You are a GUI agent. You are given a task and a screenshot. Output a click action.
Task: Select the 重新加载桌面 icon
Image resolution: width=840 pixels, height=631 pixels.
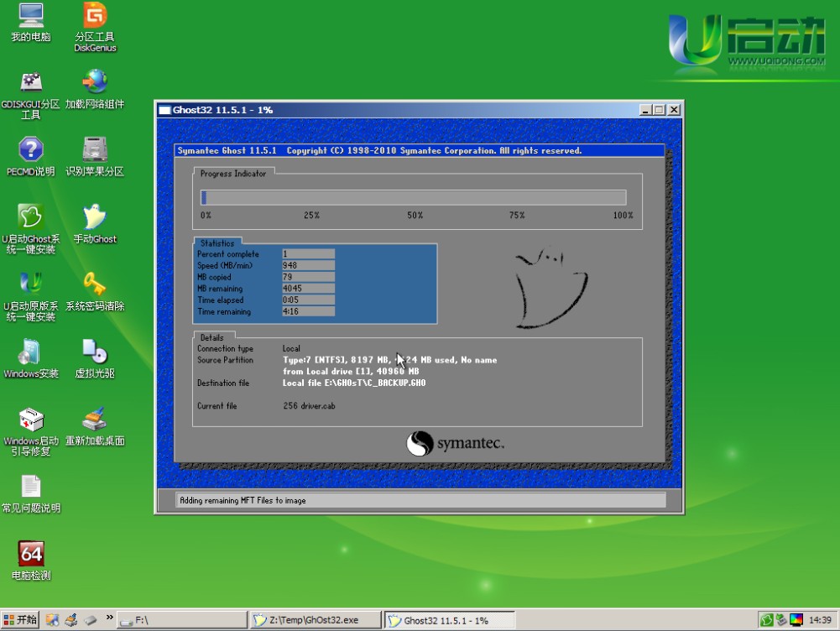(x=95, y=427)
